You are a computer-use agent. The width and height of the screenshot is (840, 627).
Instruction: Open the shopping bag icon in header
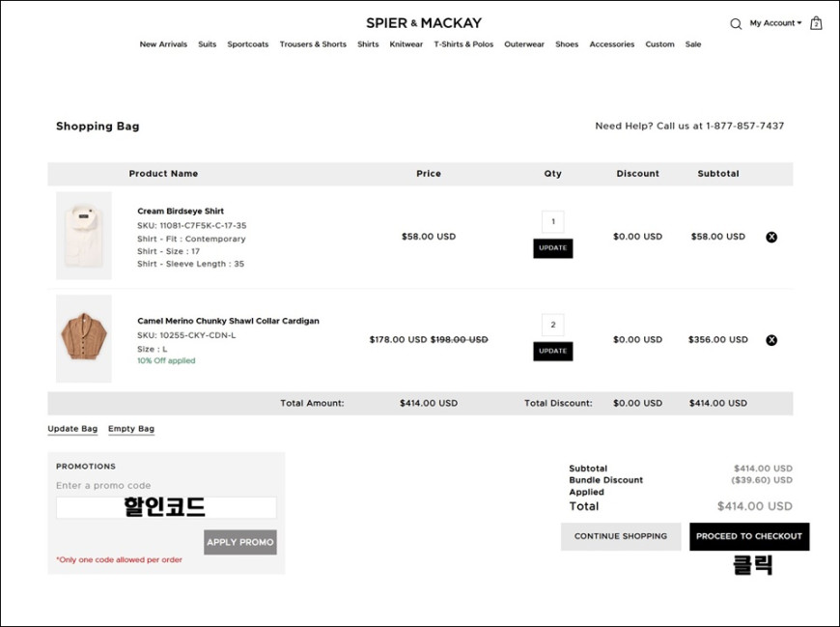click(x=815, y=23)
